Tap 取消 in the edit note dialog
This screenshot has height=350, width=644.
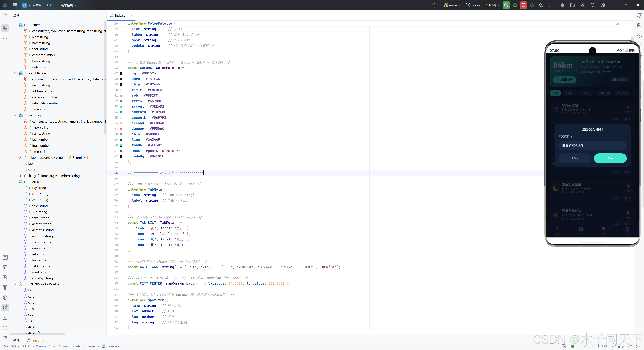[x=575, y=158]
